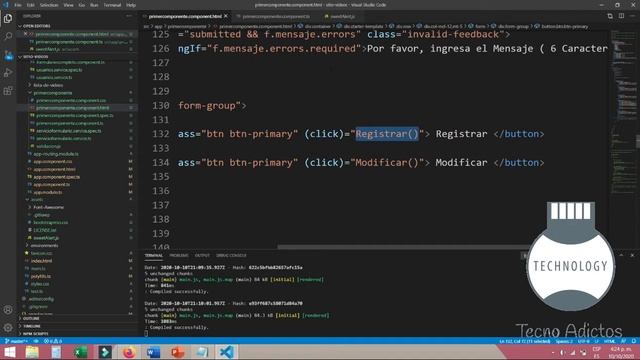The width and height of the screenshot is (640, 360).
Task: Open the Help menu
Action: pyautogui.click(x=131, y=5)
